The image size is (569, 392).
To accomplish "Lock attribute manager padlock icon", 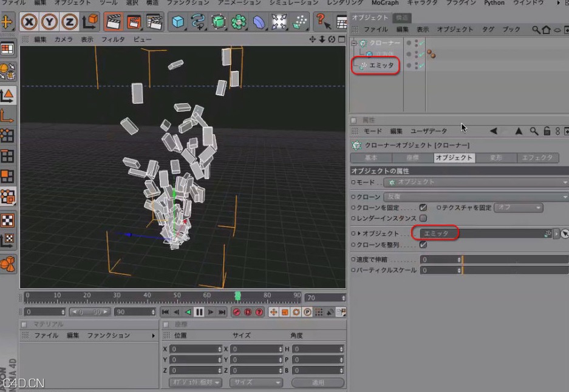I will 547,131.
